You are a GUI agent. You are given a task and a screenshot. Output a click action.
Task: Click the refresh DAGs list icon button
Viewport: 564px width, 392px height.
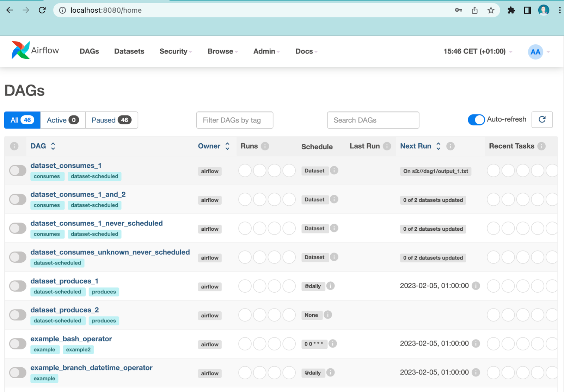tap(542, 120)
